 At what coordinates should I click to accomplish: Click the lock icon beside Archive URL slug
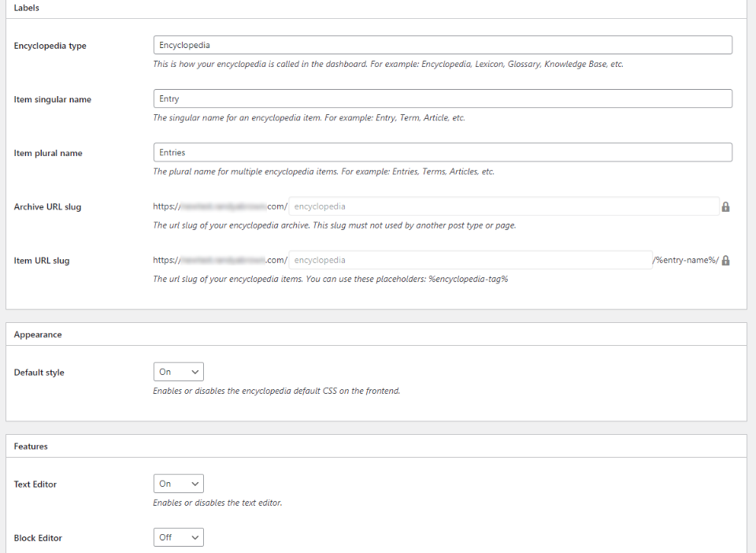[x=725, y=207]
